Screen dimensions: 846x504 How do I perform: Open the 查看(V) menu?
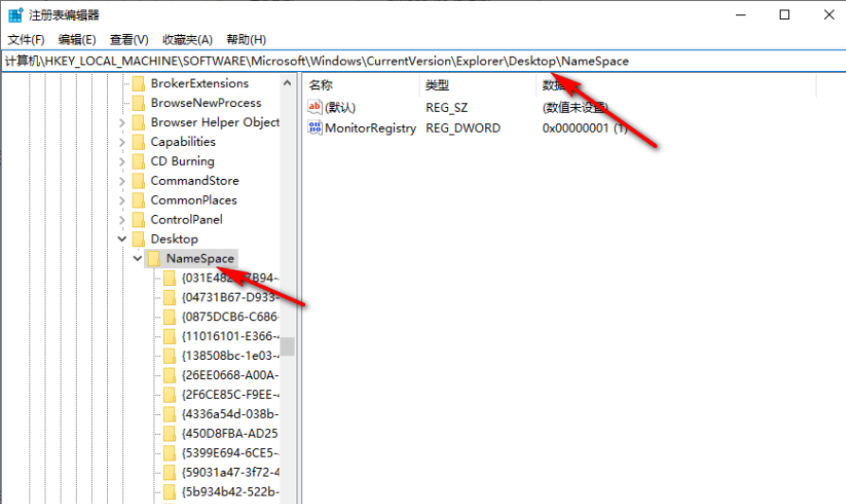[129, 40]
